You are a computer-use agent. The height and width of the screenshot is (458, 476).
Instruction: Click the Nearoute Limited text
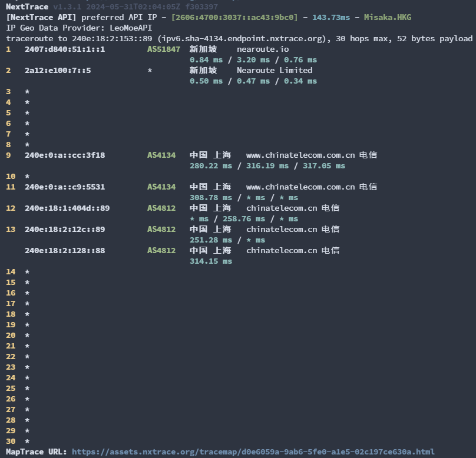pyautogui.click(x=275, y=71)
